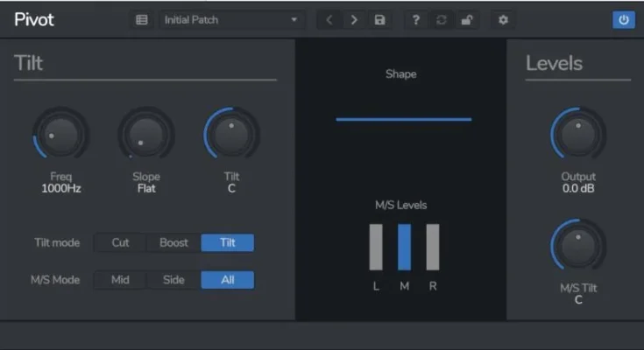
Task: Switch M/S Mode to Side
Action: click(x=173, y=280)
